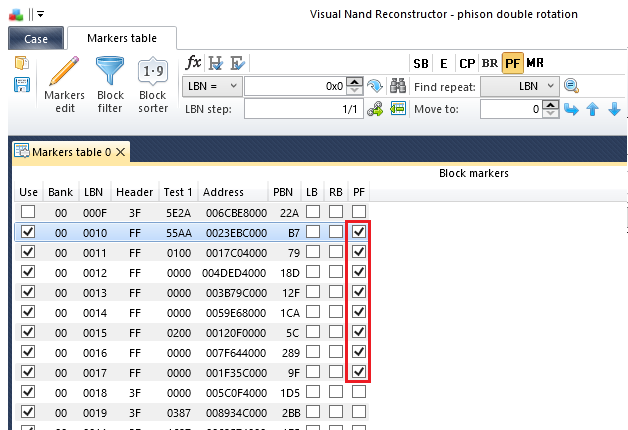Check Use box for LBN 000F row

28,212
